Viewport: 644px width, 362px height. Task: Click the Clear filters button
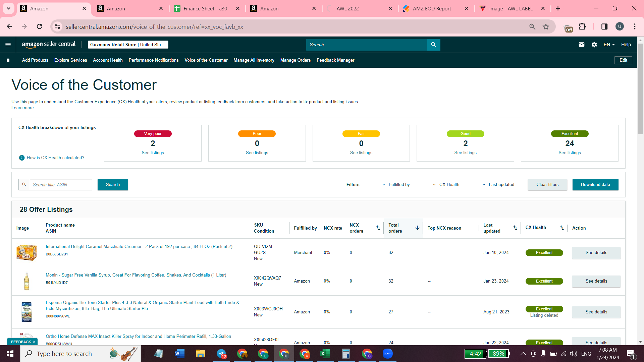click(547, 185)
